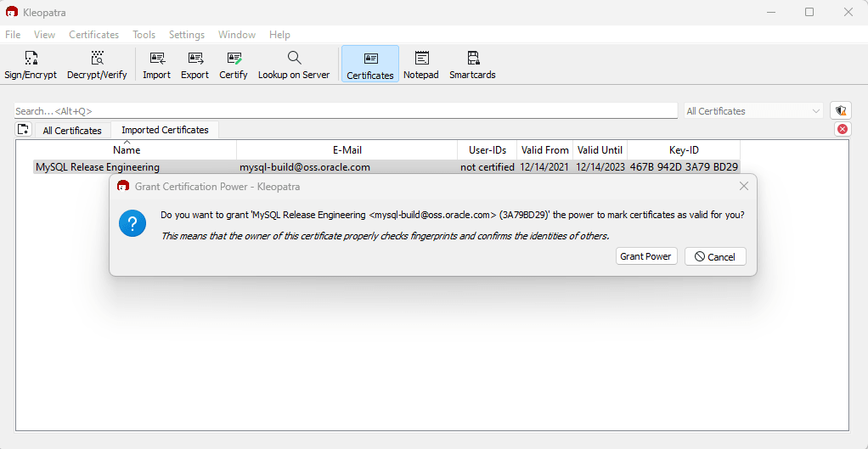868x449 pixels.
Task: Click the Export toolbar icon
Action: 194,65
